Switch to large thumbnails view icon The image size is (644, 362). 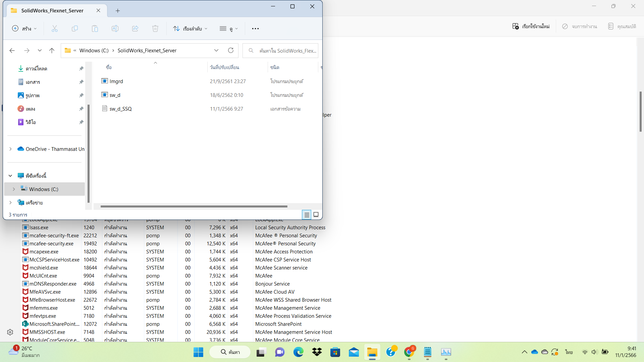pyautogui.click(x=316, y=215)
